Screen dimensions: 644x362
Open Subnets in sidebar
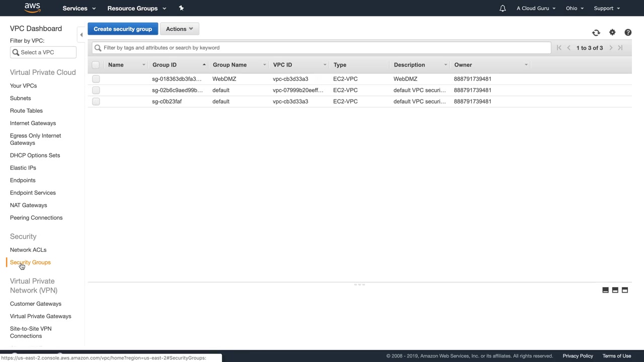(20, 99)
